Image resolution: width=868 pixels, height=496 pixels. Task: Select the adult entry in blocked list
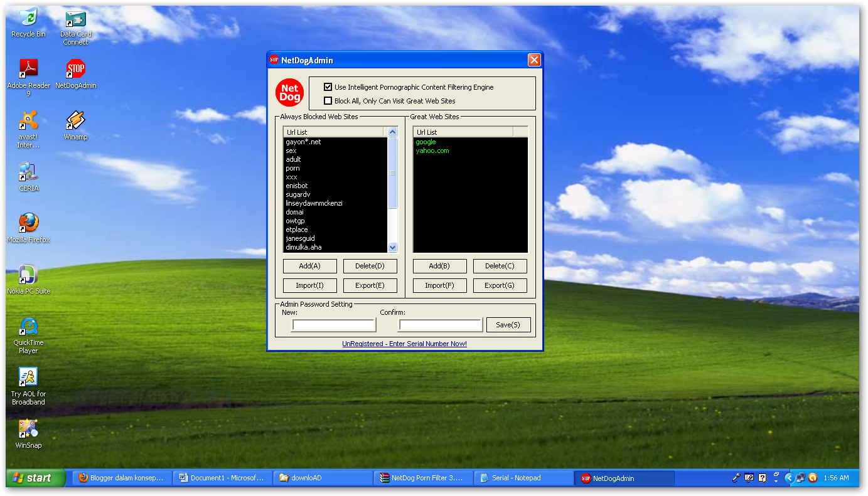[x=294, y=159]
